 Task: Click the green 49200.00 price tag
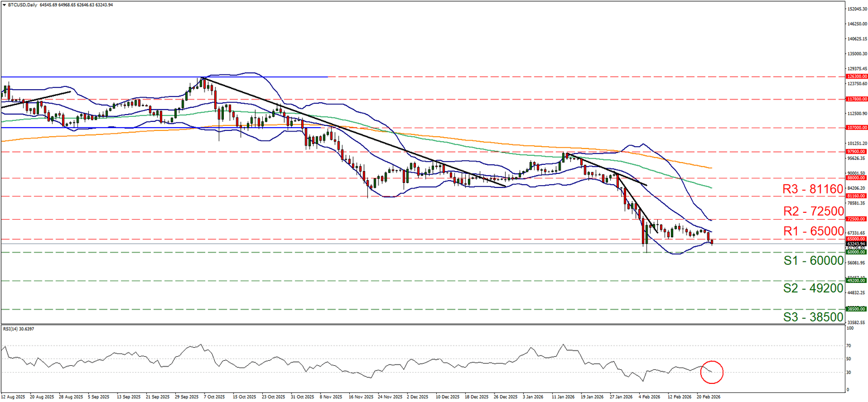point(856,280)
